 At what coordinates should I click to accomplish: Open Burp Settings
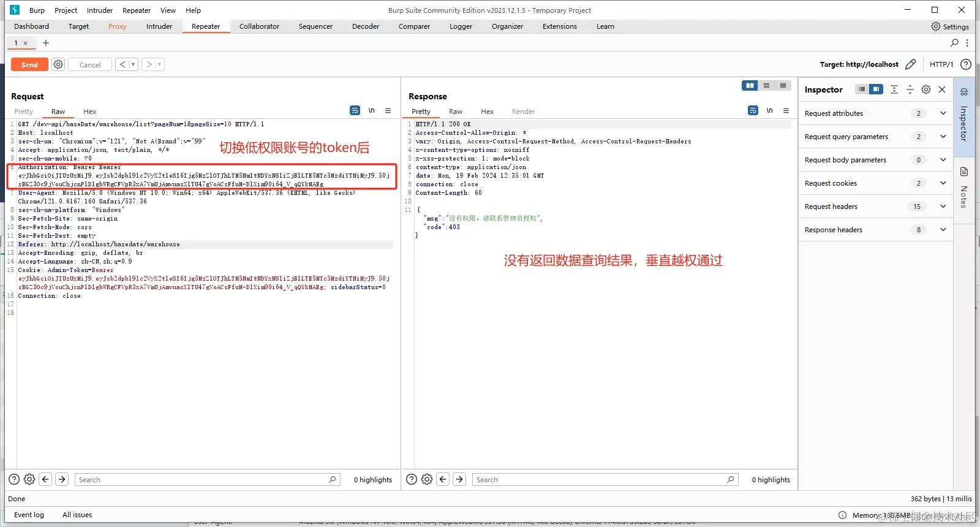[x=950, y=26]
